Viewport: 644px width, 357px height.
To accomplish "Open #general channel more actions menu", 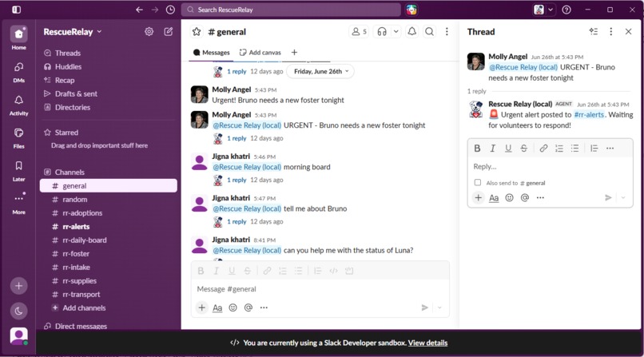I will [447, 32].
